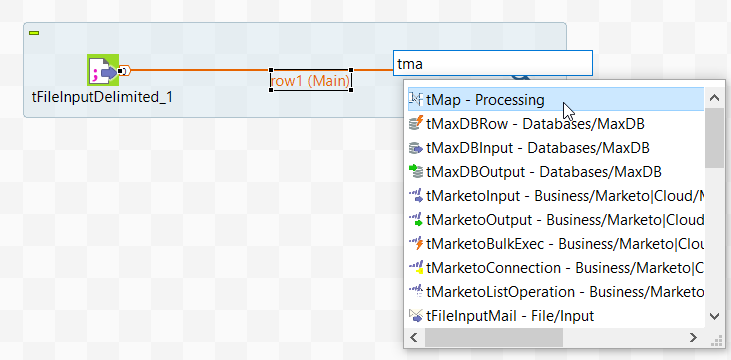
Task: Click the suggestion list scroll up arrow
Action: [x=714, y=98]
